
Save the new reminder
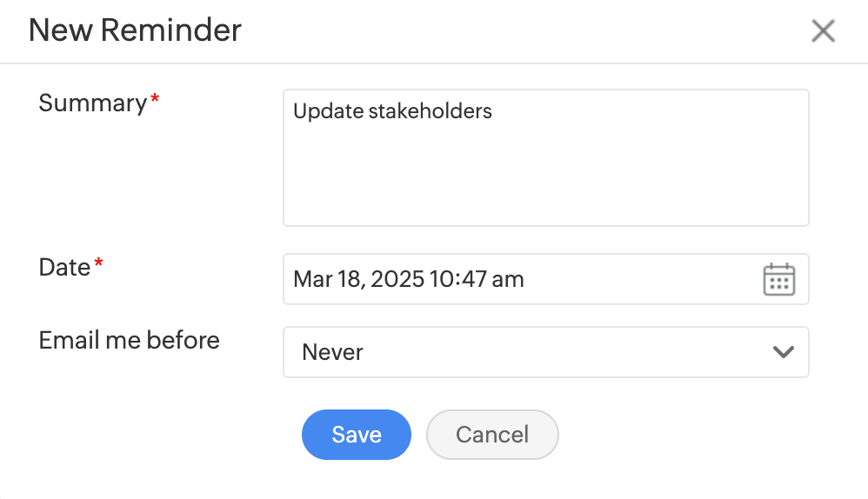356,435
